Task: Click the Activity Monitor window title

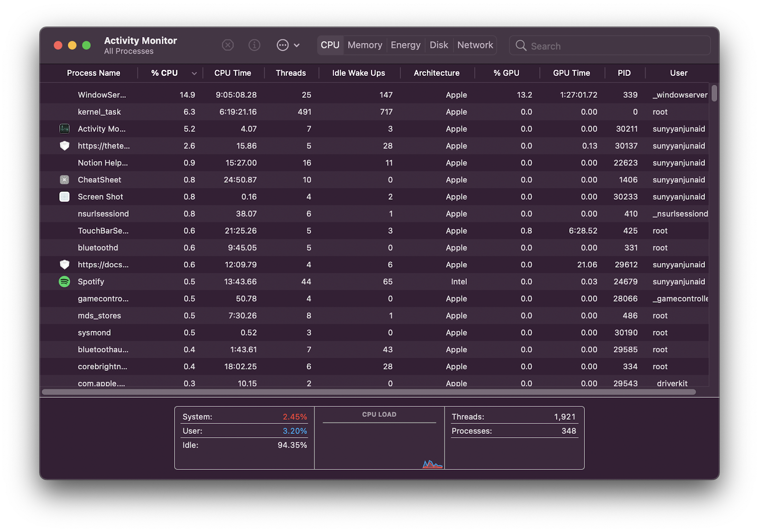Action: pos(140,41)
